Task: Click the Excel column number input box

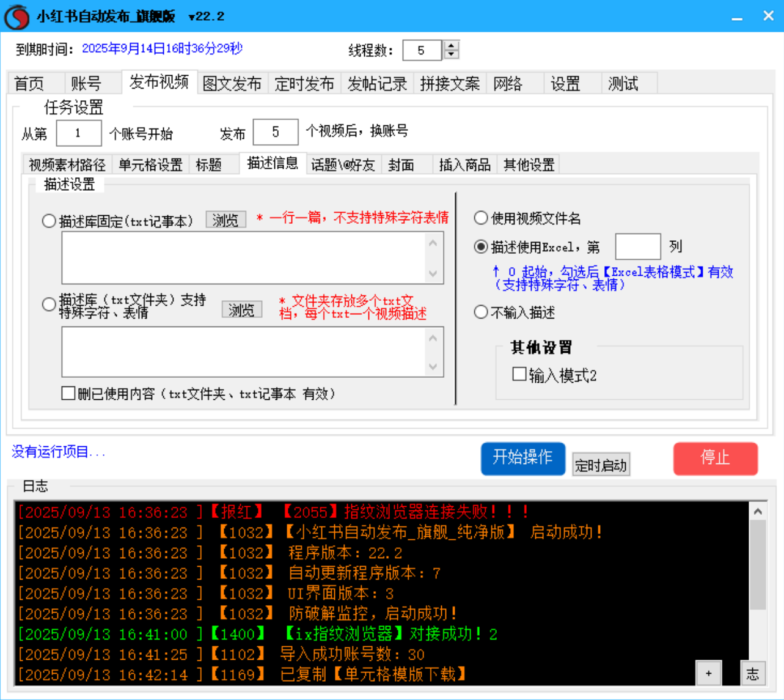Action: [x=637, y=245]
